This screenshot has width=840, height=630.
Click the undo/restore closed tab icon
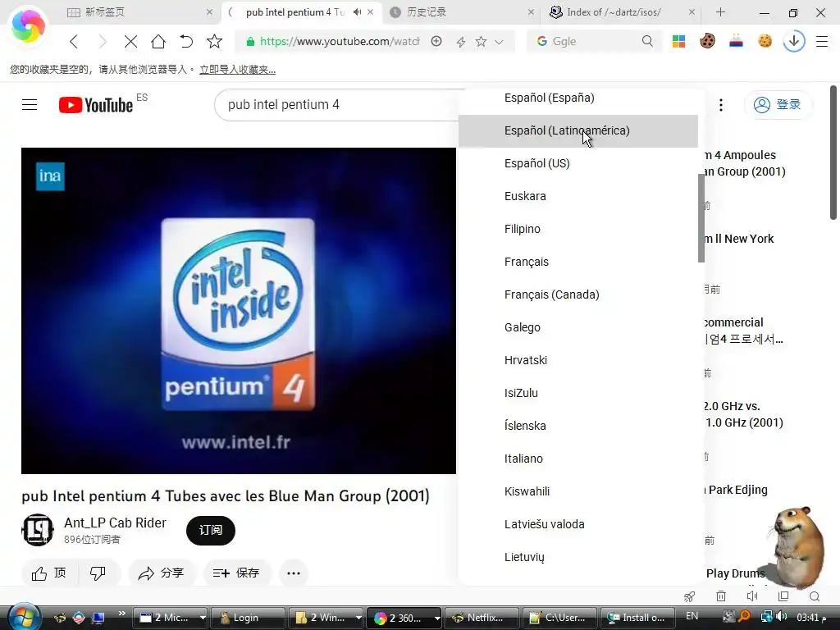(186, 41)
